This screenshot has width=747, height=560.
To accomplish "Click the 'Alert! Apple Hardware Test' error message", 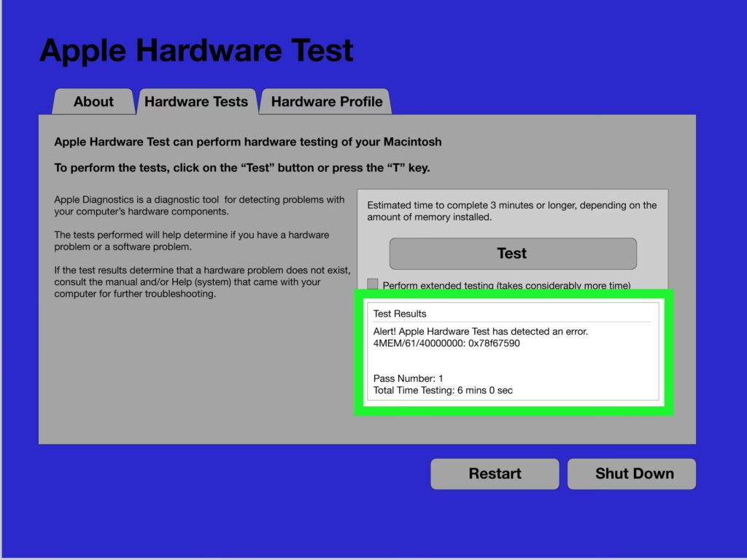I will (x=480, y=331).
